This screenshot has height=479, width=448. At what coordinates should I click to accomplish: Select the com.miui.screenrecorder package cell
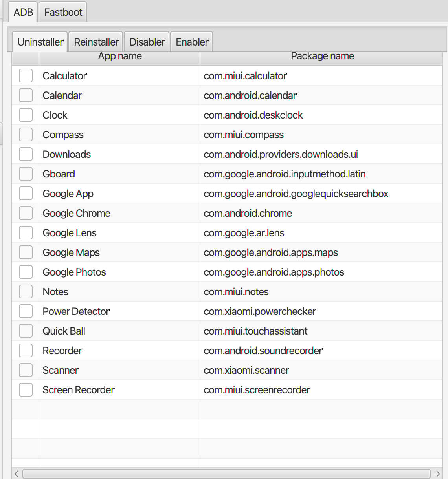point(321,389)
